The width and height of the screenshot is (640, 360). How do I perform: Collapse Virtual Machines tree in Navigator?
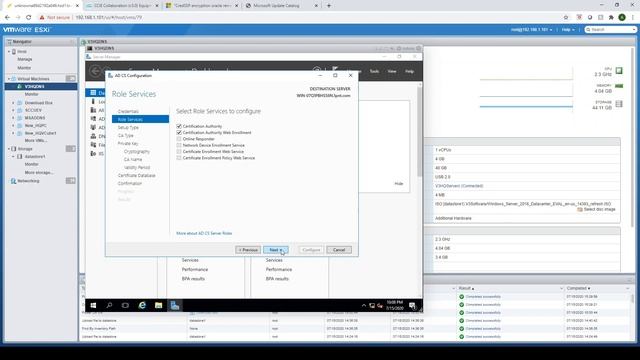click(x=9, y=79)
